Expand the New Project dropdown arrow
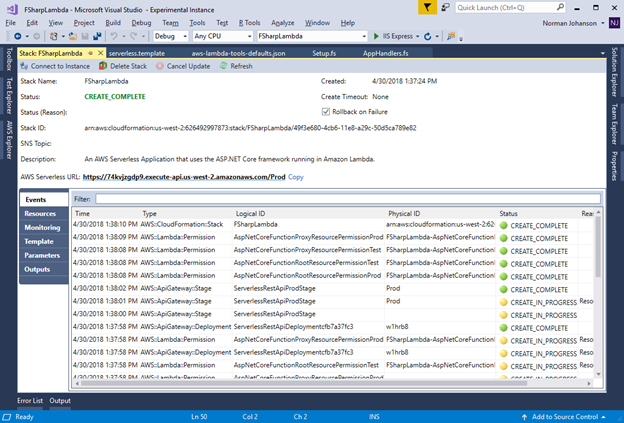Image resolution: width=624 pixels, height=423 pixels. coord(63,37)
